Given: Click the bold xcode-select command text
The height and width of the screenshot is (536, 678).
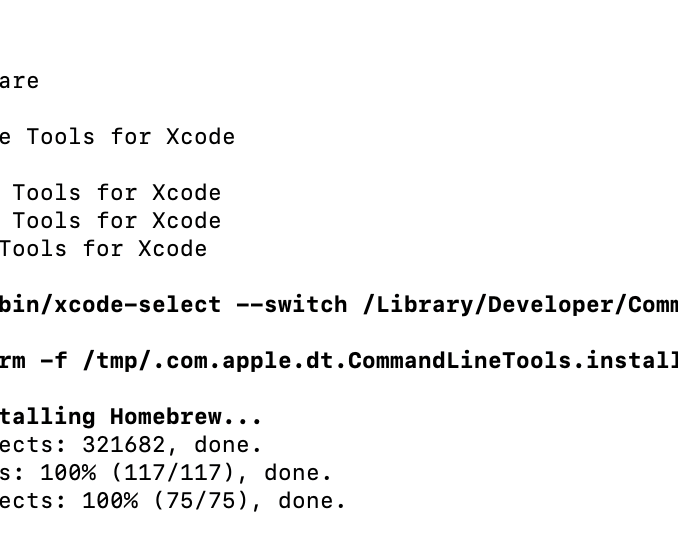Looking at the screenshot, I should coord(110,305).
